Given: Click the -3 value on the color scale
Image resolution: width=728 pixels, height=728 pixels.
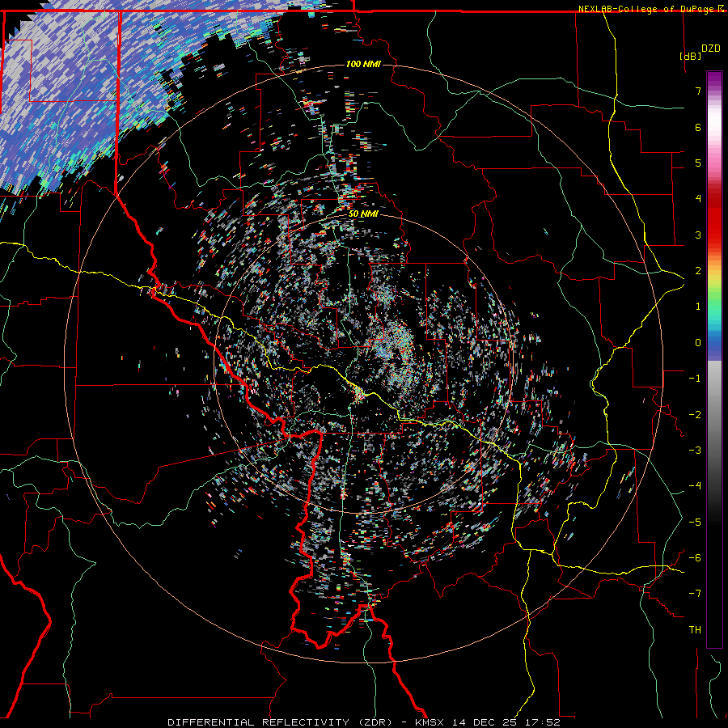Looking at the screenshot, I should click(x=695, y=451).
